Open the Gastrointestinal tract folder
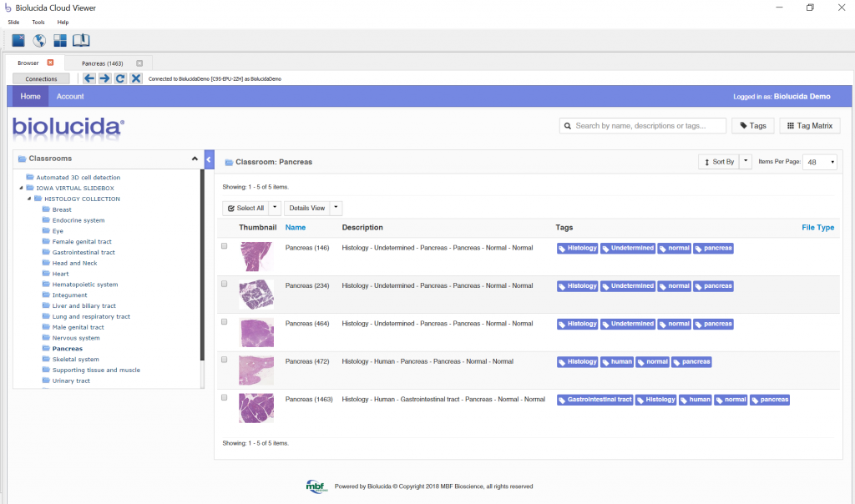855x504 pixels. tap(83, 252)
